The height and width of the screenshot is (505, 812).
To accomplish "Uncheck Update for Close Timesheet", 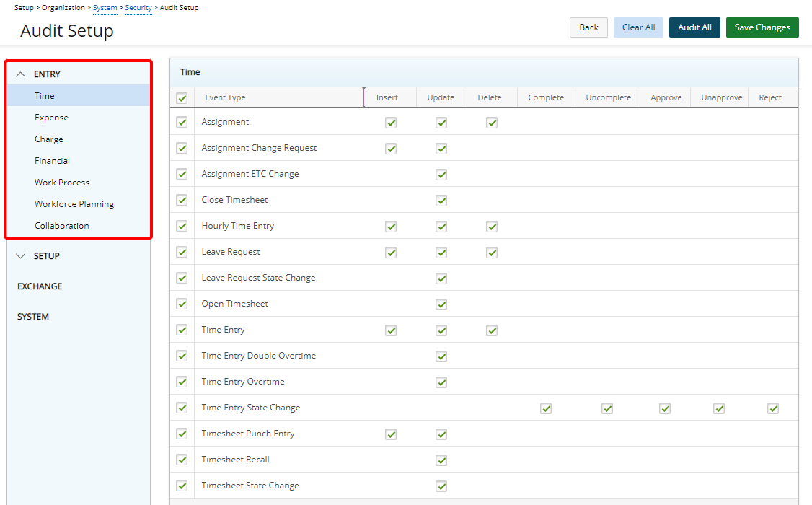I will (x=441, y=201).
